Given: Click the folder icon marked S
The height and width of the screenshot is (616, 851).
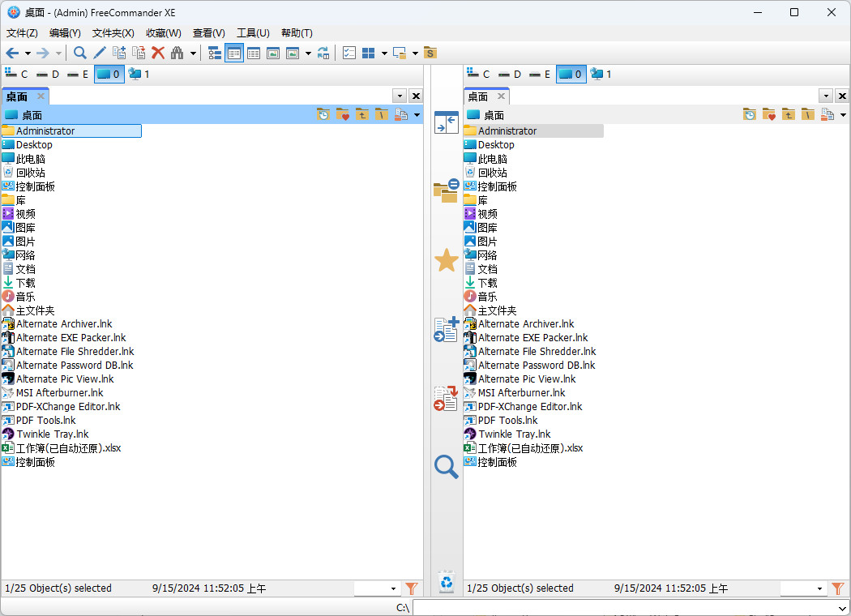Looking at the screenshot, I should point(430,53).
